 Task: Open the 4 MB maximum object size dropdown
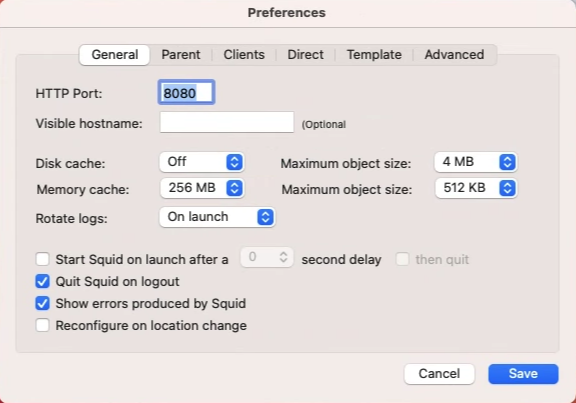[476, 162]
